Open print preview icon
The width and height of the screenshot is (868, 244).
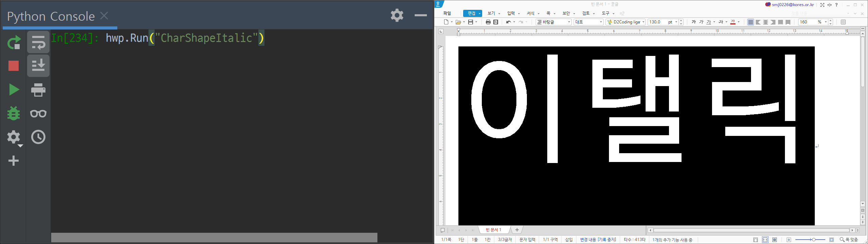[x=496, y=22]
